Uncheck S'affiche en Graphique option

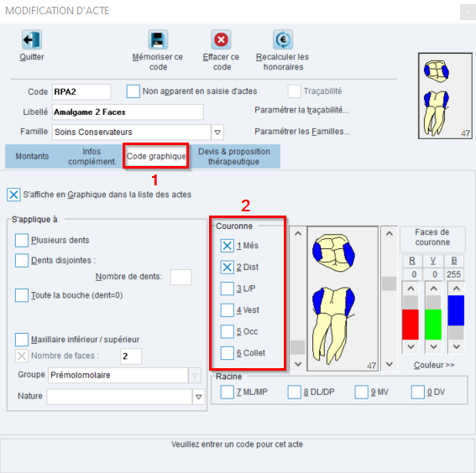click(13, 195)
